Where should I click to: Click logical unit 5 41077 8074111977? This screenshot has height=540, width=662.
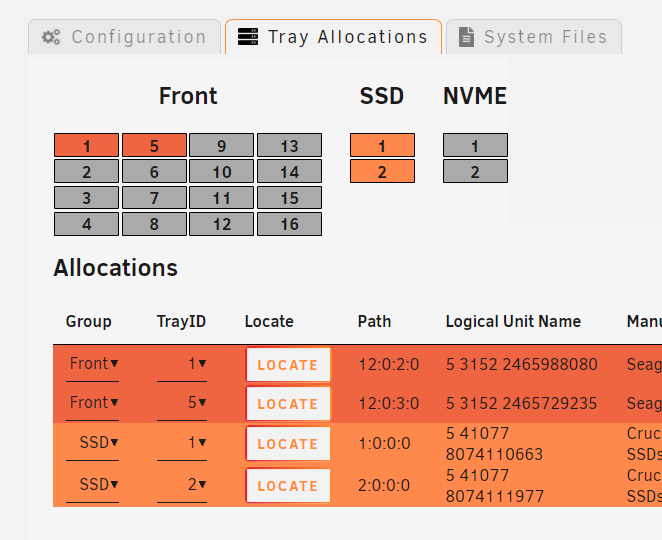point(495,486)
